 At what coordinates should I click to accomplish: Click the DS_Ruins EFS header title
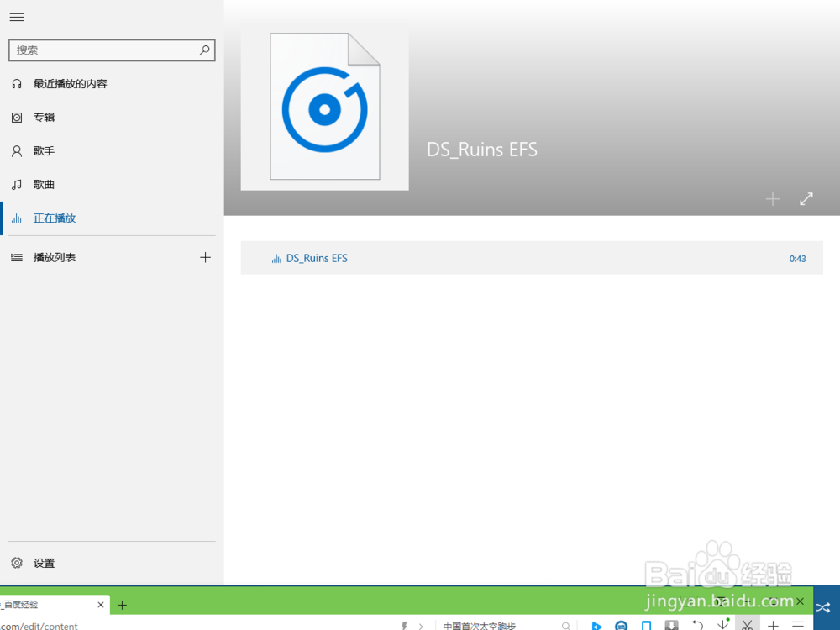(482, 150)
